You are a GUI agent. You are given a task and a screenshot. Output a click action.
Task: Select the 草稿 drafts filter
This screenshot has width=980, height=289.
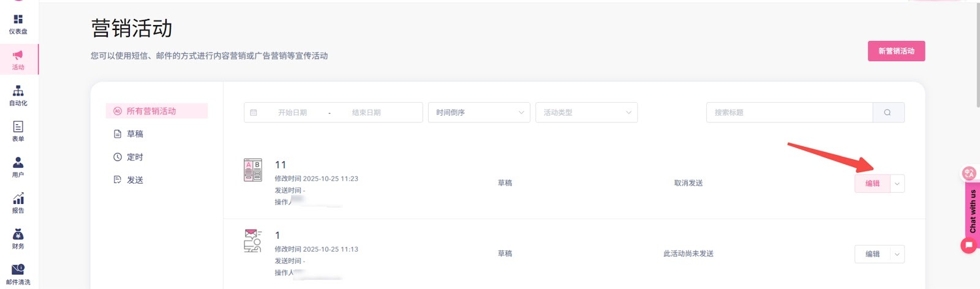click(x=135, y=134)
